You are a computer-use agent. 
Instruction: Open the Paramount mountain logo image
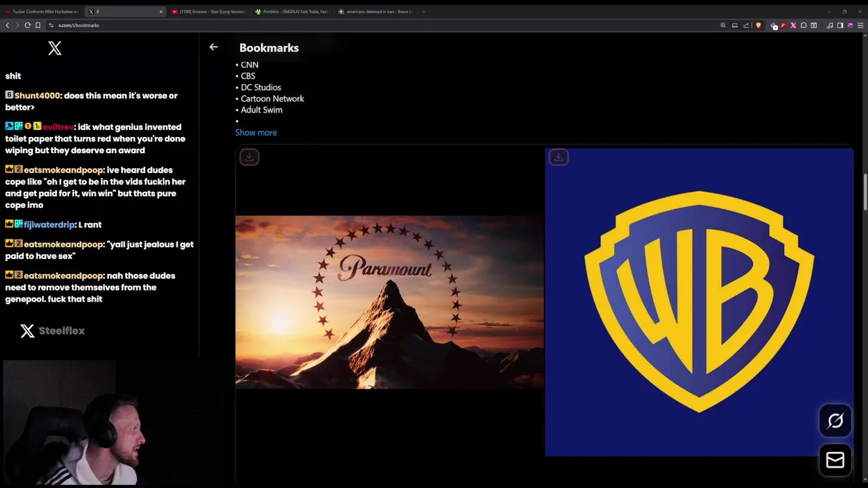click(x=389, y=302)
